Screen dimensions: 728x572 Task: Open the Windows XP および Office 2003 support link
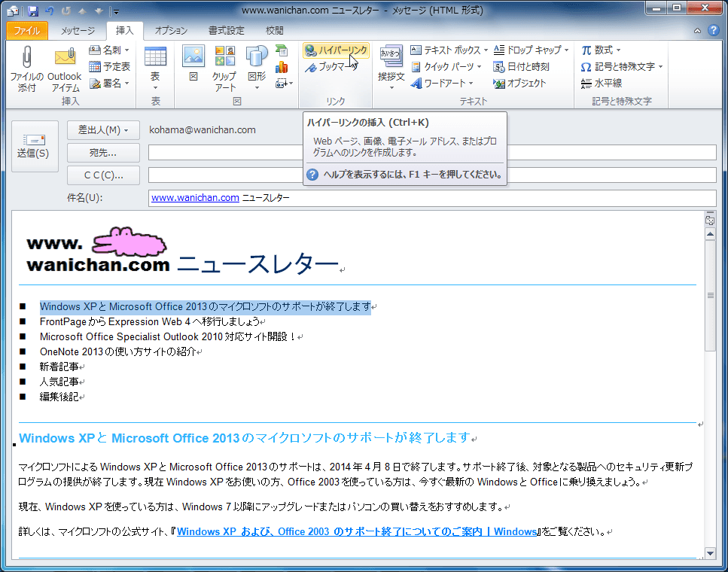357,531
